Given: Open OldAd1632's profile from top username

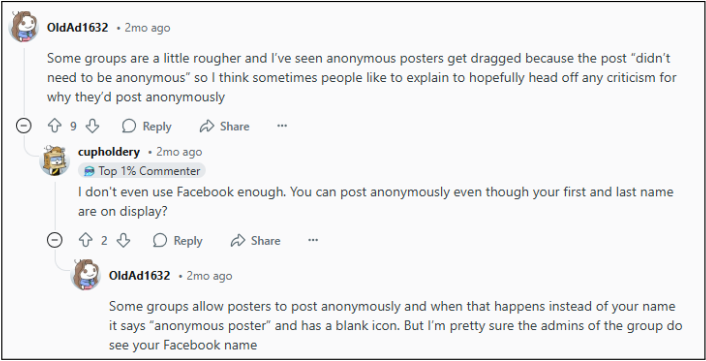Looking at the screenshot, I should pos(77,28).
